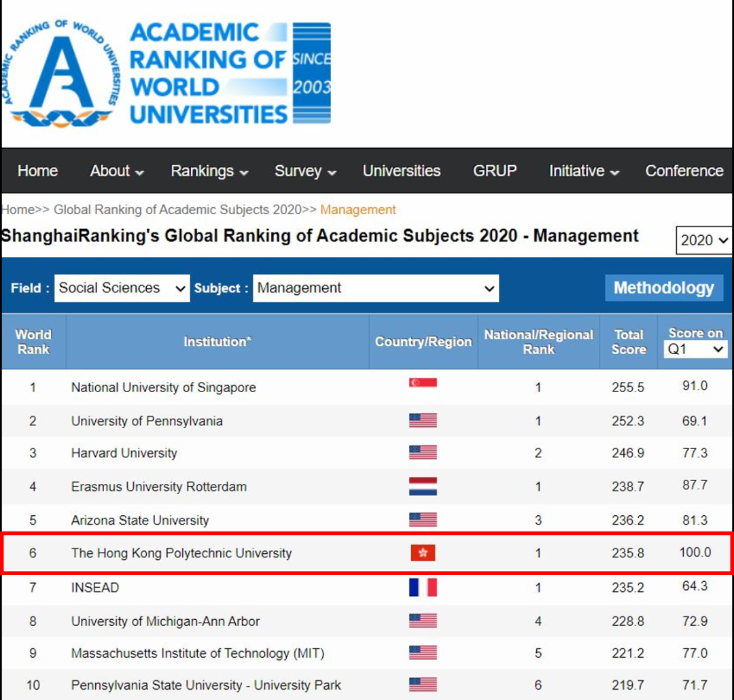Screen dimensions: 734x700
Task: Open the year 2020 dropdown
Action: (x=703, y=241)
